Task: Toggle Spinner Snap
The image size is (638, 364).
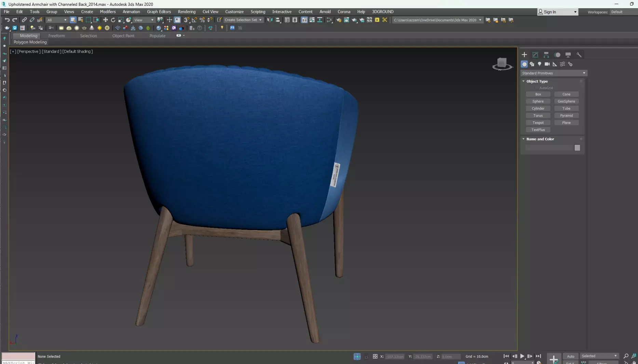Action: (210, 20)
